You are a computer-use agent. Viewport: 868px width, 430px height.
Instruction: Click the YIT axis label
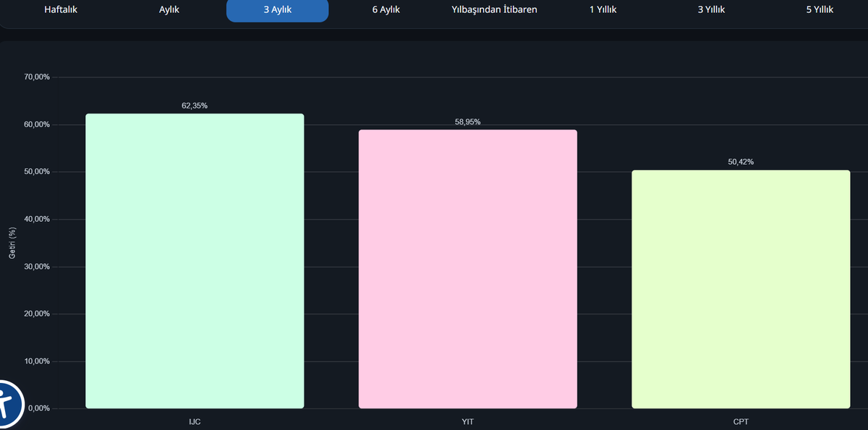tap(467, 421)
